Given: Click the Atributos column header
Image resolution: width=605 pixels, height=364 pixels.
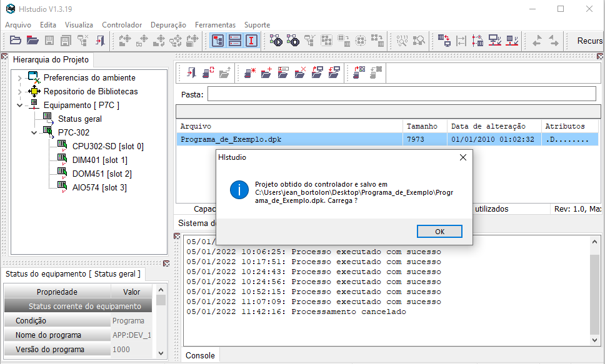Looking at the screenshot, I should coord(570,126).
